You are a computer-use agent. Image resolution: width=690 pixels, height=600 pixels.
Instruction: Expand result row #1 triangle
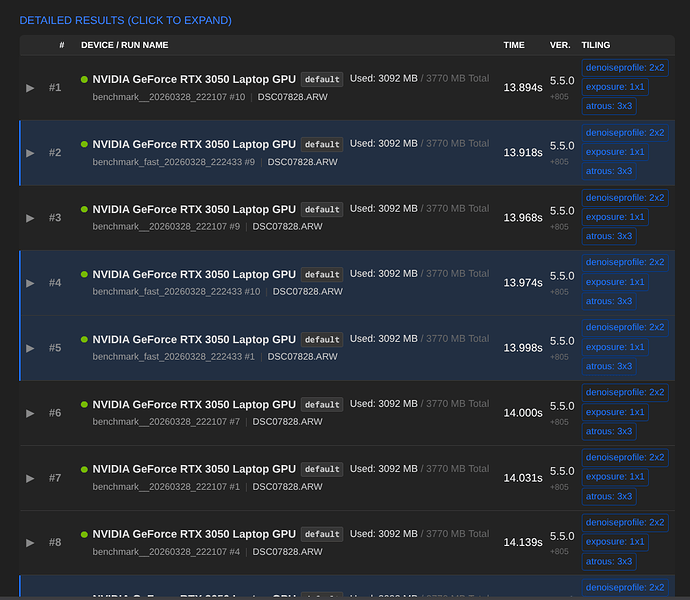(x=30, y=88)
